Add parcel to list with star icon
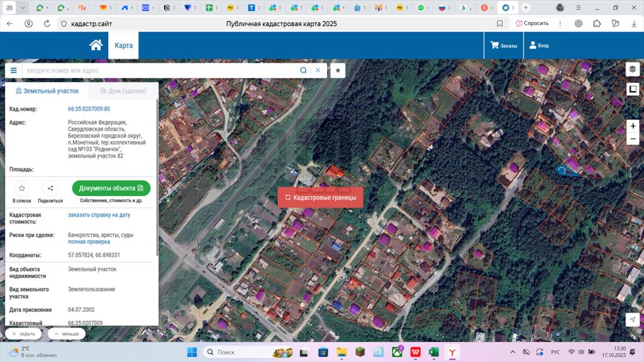Viewport: 644px width, 362px height. tap(22, 188)
